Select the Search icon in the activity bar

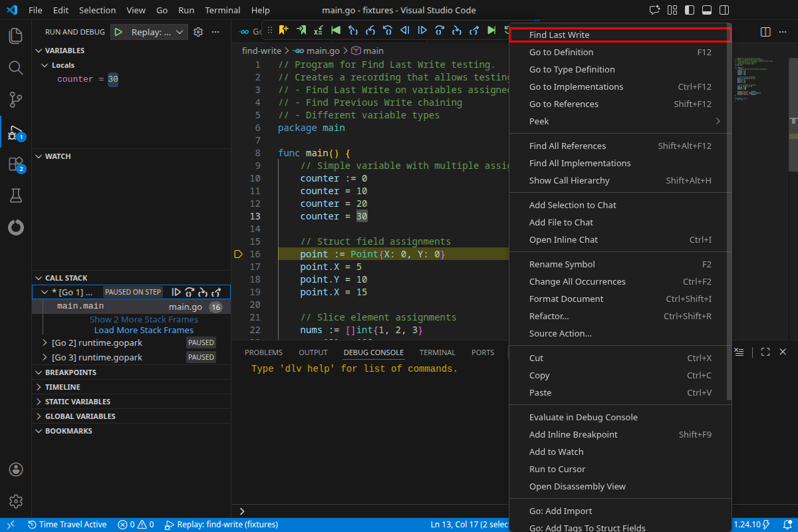(x=15, y=67)
